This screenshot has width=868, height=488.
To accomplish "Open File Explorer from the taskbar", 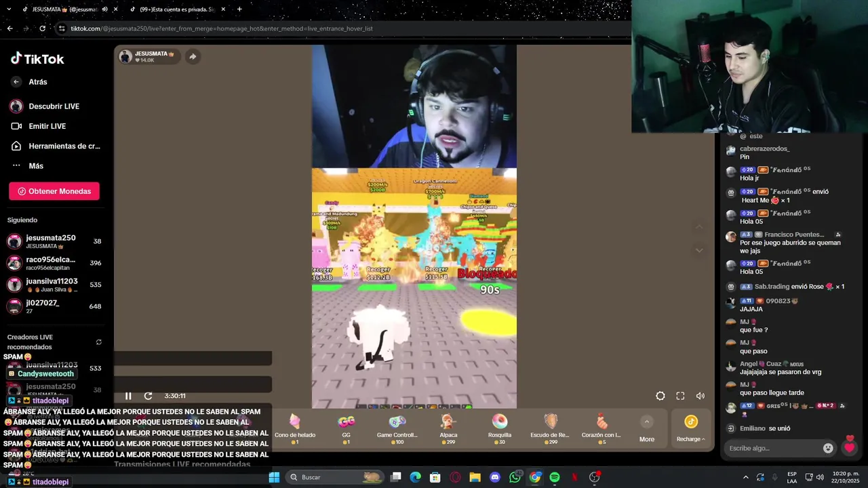I will (475, 477).
